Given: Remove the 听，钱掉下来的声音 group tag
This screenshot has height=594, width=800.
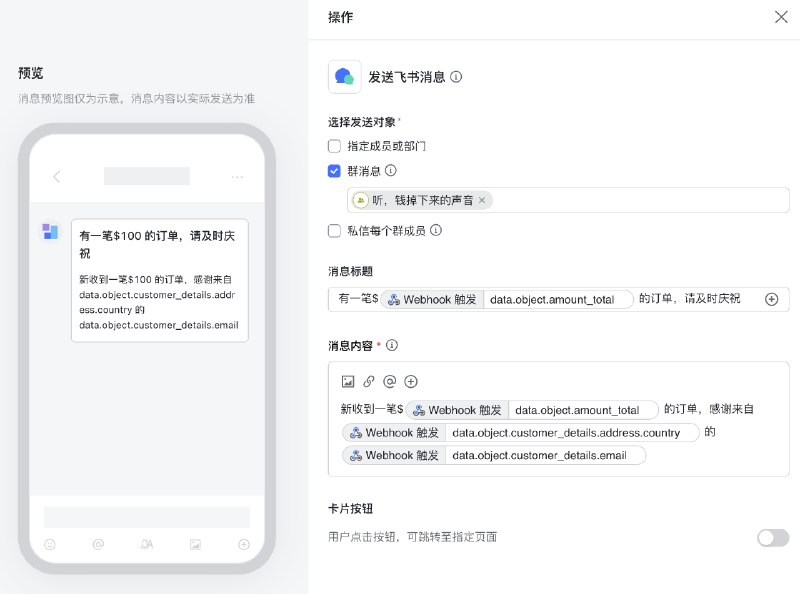Looking at the screenshot, I should point(482,201).
